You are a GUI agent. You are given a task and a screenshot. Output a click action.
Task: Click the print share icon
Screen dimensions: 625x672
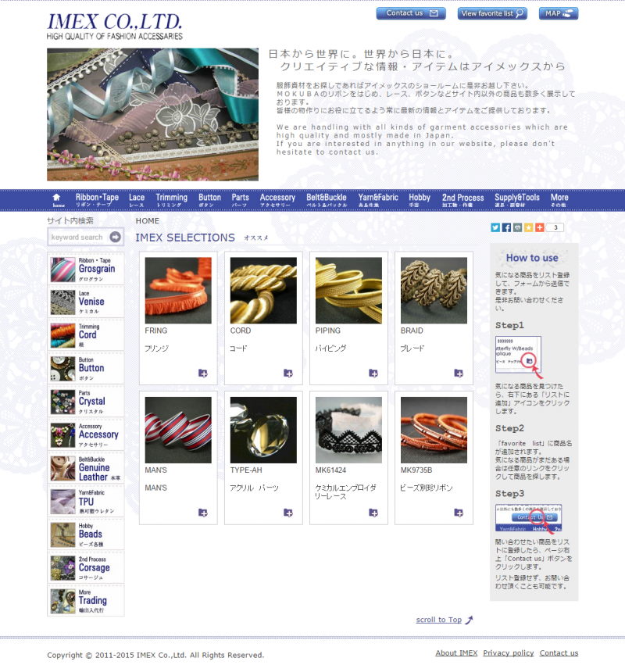click(517, 227)
